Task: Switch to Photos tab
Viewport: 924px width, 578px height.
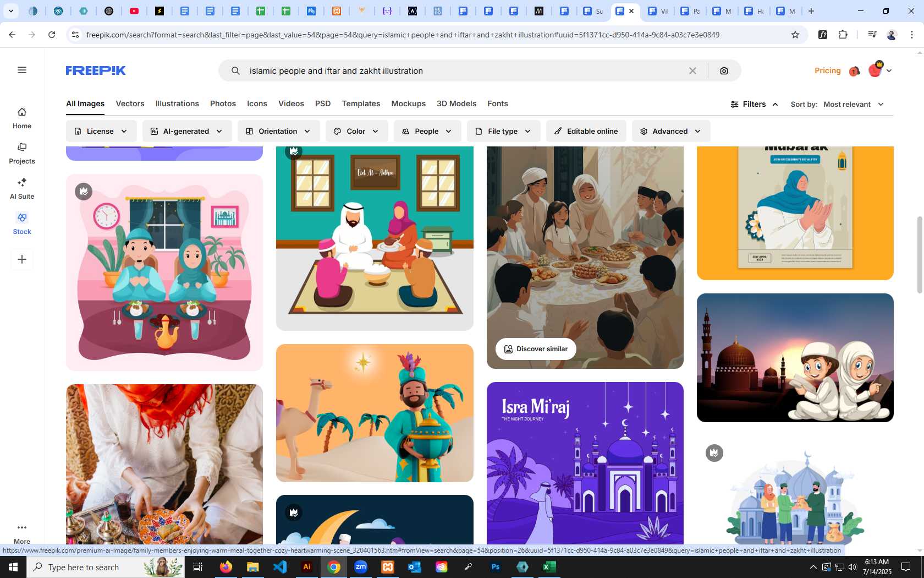Action: [223, 103]
